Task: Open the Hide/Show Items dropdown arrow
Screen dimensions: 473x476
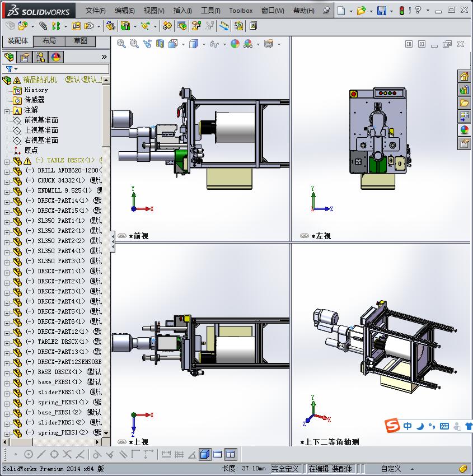Action: pyautogui.click(x=224, y=45)
